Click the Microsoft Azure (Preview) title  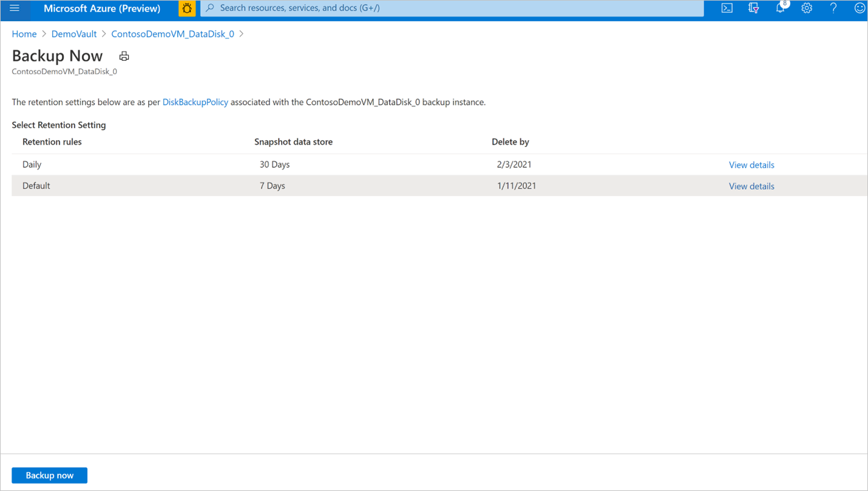(x=102, y=8)
